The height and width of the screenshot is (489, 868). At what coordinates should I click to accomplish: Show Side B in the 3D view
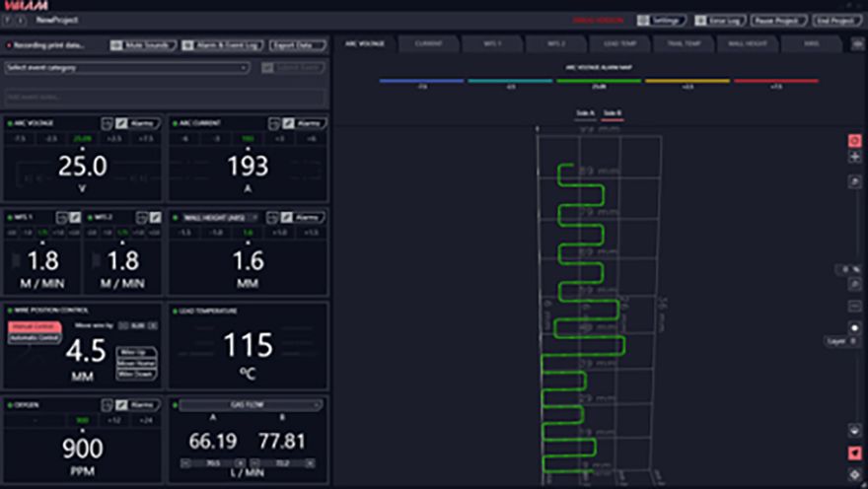pyautogui.click(x=612, y=114)
